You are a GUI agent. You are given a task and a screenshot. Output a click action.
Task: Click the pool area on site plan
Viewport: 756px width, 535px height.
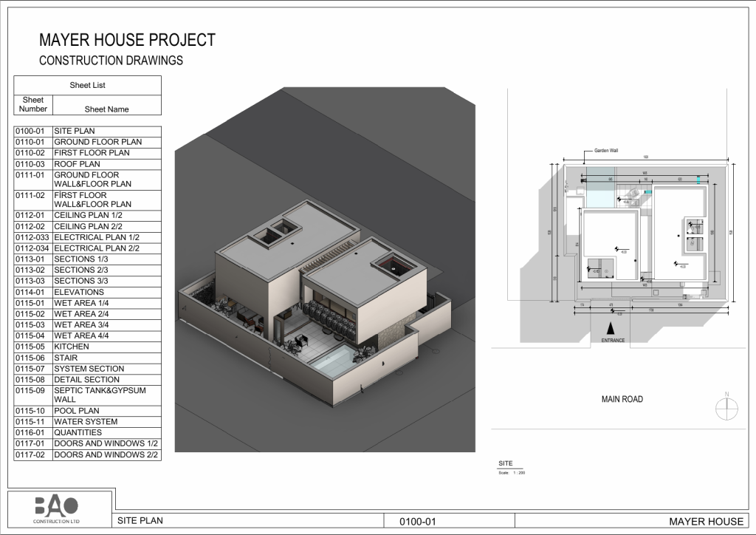599,187
